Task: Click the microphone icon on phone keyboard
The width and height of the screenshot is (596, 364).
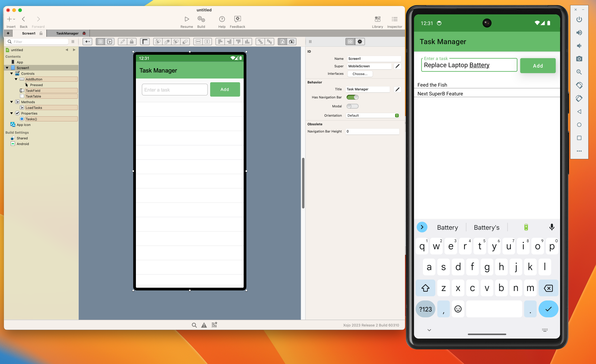Action: 552,227
